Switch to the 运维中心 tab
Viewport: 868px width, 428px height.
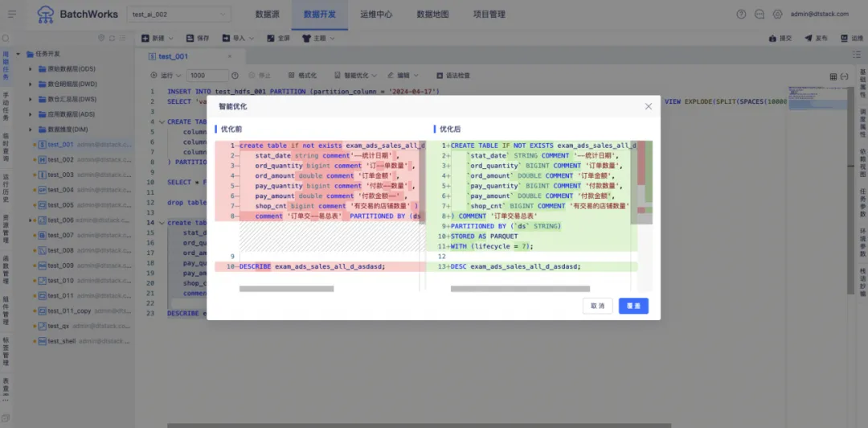click(x=376, y=14)
